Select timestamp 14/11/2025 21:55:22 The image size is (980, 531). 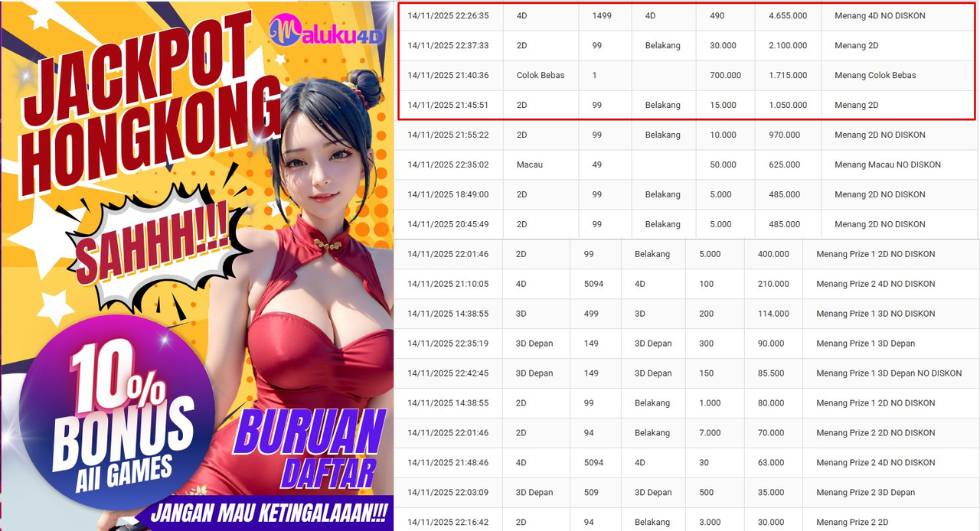click(x=448, y=135)
